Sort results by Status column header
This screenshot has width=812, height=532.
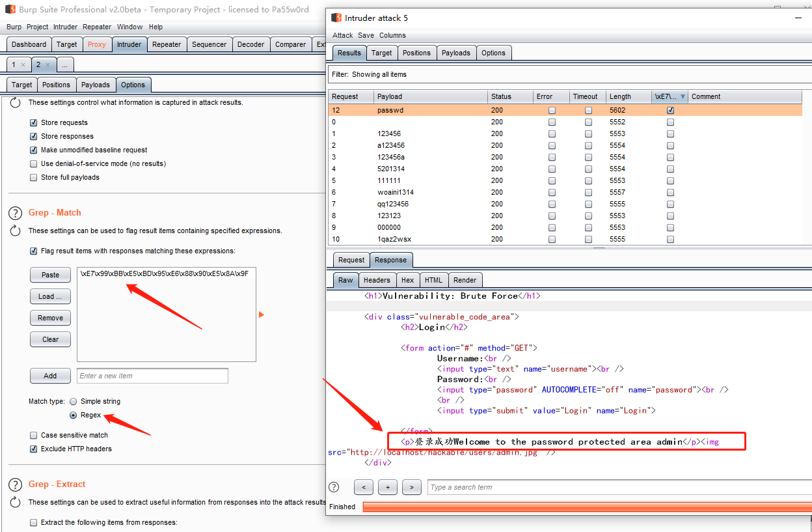tap(509, 96)
